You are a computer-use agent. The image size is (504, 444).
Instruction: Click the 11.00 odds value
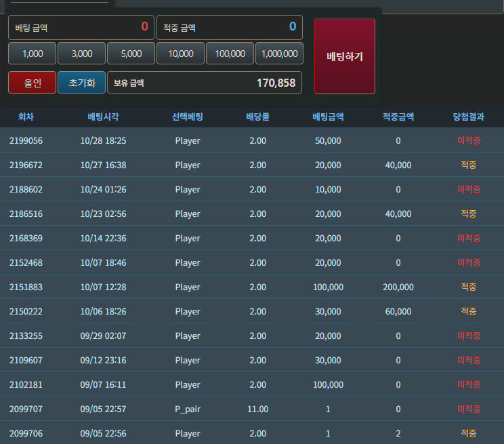pyautogui.click(x=258, y=409)
